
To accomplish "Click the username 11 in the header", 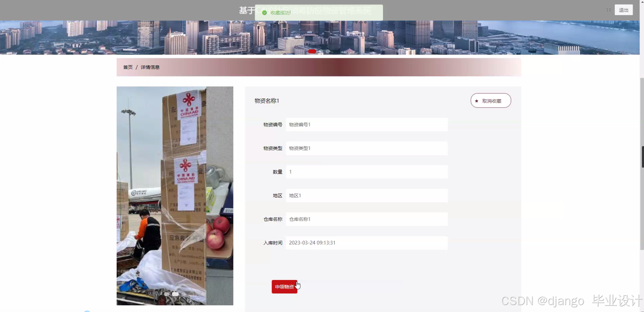I will coord(608,10).
